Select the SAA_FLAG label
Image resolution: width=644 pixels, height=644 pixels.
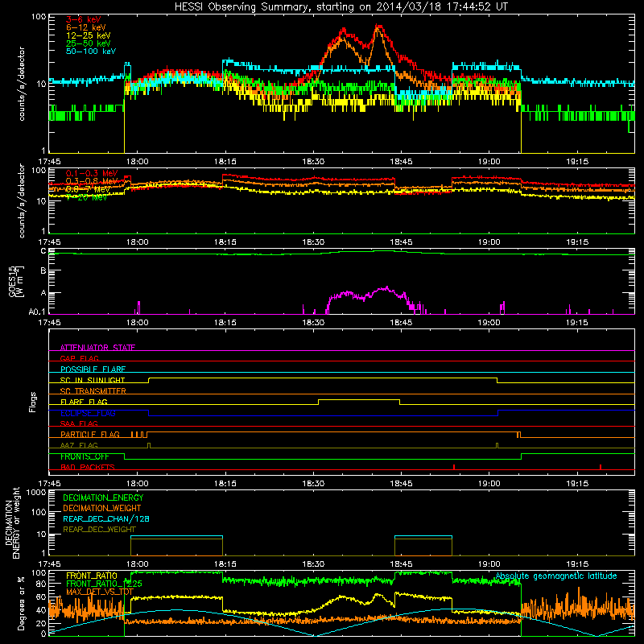(x=79, y=423)
